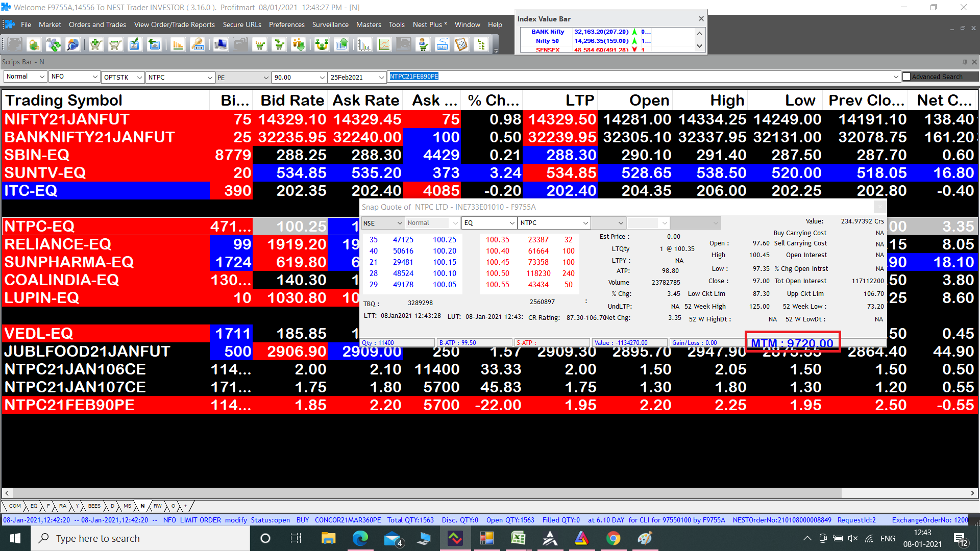Open the NFO exchange segment dropdown
Image resolution: width=980 pixels, height=551 pixels.
click(x=75, y=77)
